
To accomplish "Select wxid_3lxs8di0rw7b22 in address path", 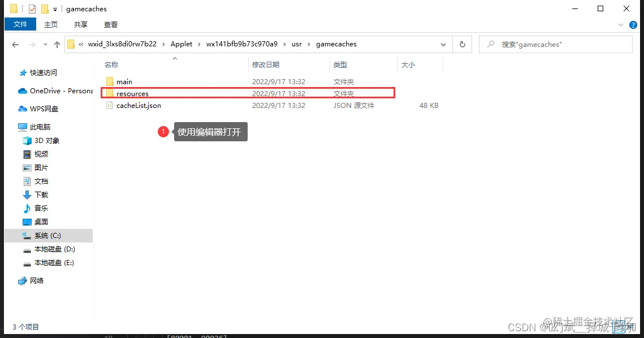I will [x=122, y=44].
